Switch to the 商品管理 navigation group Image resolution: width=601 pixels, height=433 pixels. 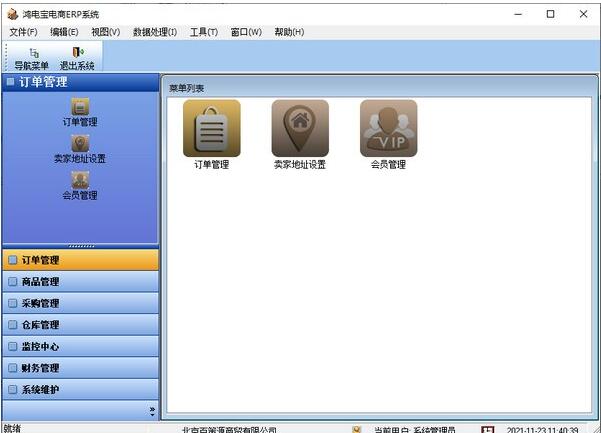[x=80, y=282]
